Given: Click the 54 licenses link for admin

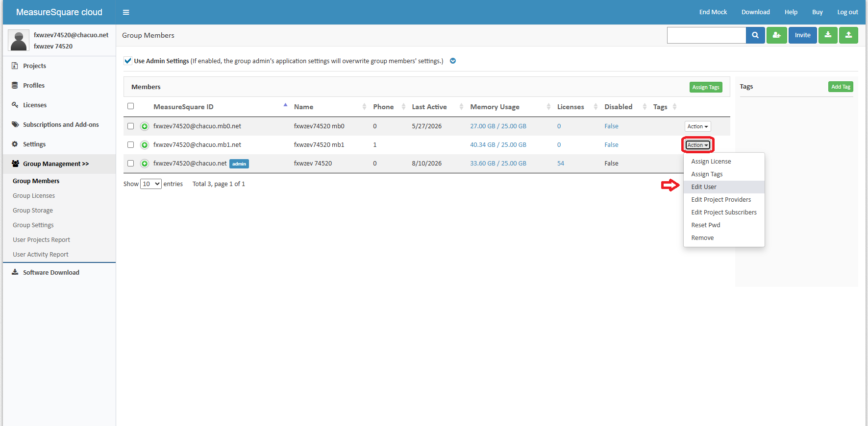Looking at the screenshot, I should click(561, 164).
